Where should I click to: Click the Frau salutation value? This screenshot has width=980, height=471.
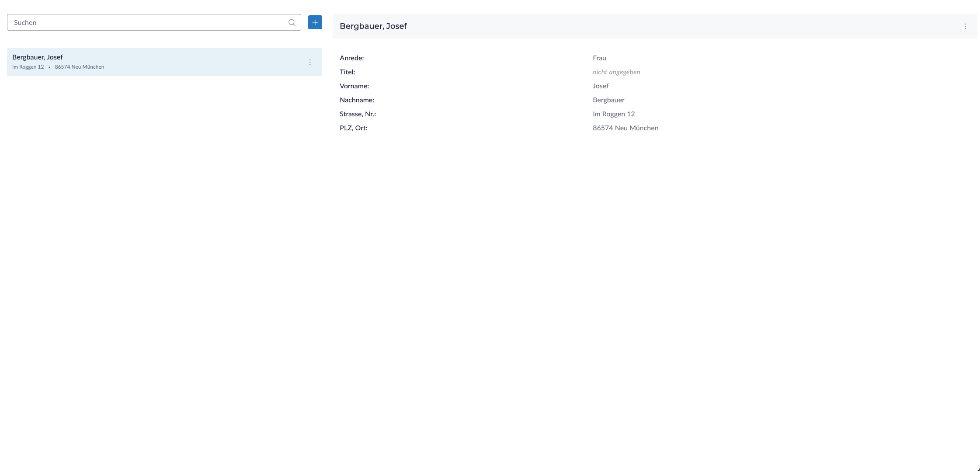(x=599, y=58)
